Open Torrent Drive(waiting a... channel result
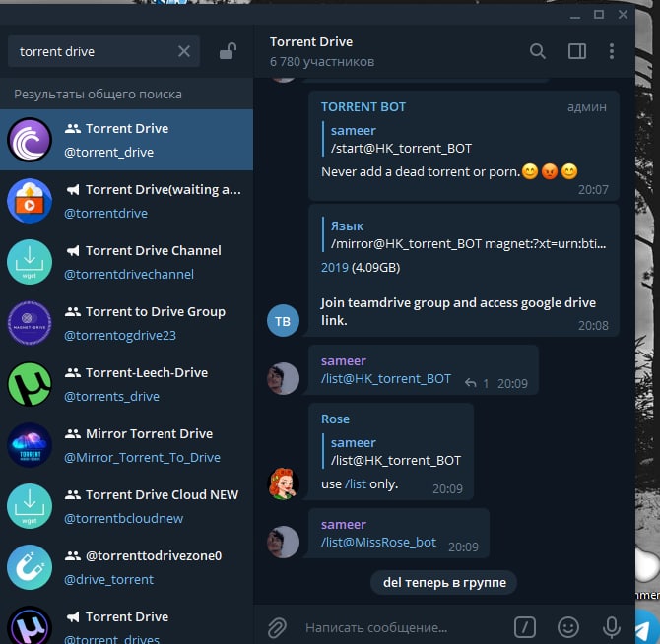660x644 pixels. [x=126, y=201]
